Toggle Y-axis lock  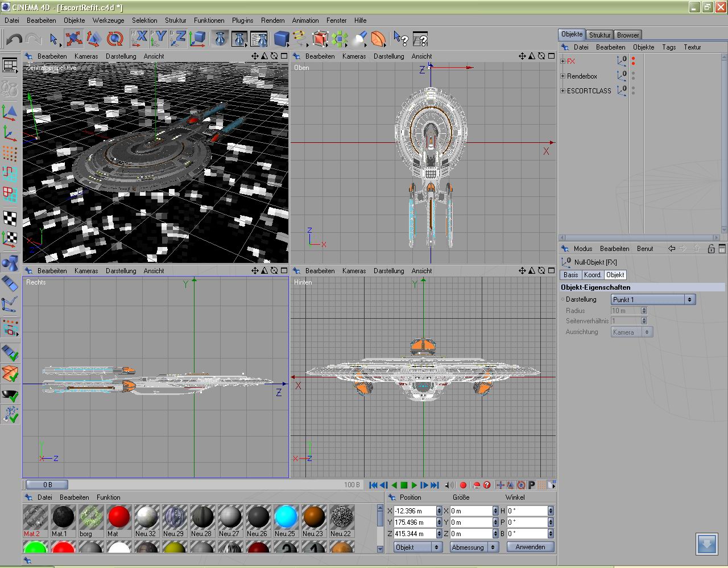(x=159, y=39)
